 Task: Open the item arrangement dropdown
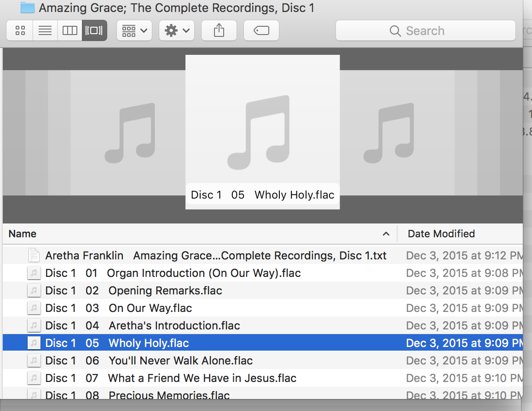point(134,30)
